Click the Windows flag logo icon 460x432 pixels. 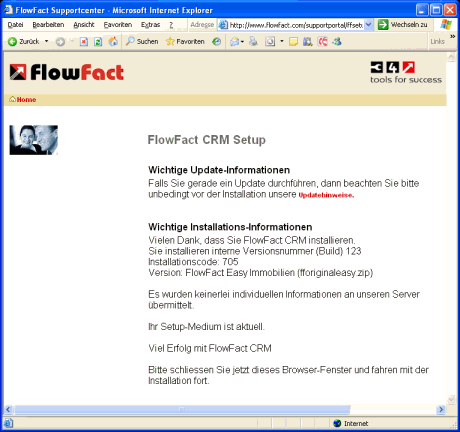446,25
